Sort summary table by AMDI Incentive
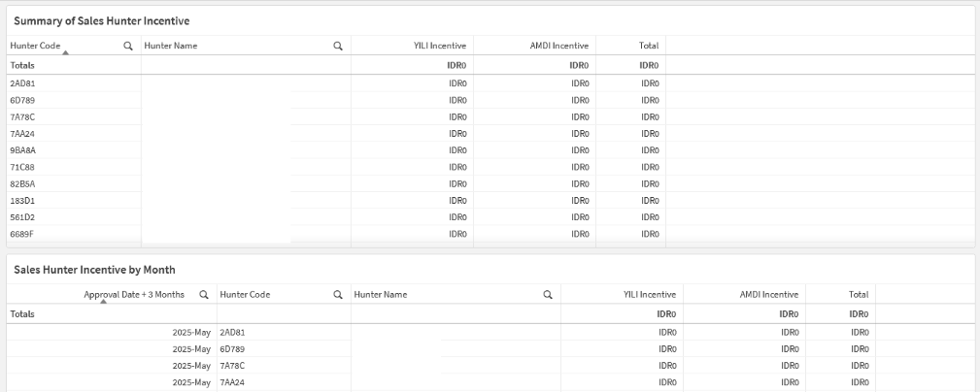This screenshot has height=392, width=980. 559,46
